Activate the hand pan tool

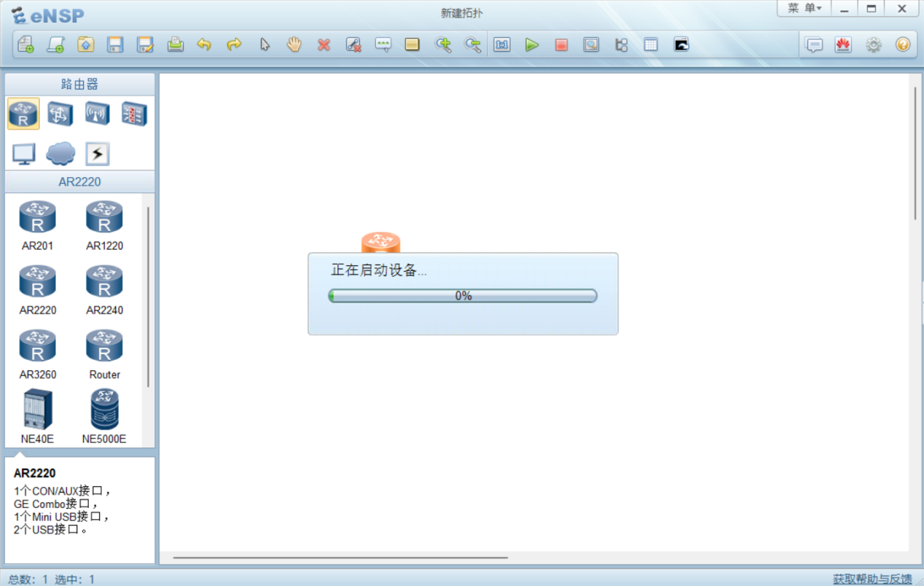click(x=294, y=44)
